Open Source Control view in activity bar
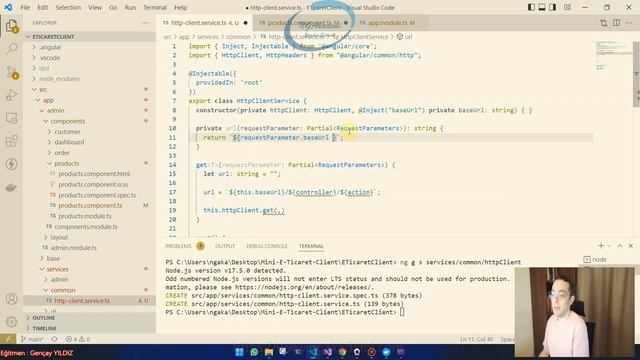 click(11, 72)
